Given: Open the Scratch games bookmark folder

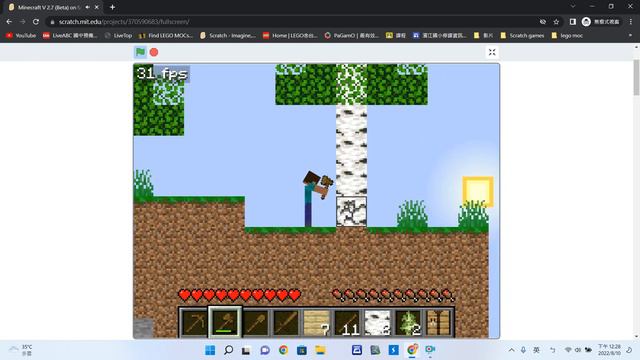Looking at the screenshot, I should [522, 36].
